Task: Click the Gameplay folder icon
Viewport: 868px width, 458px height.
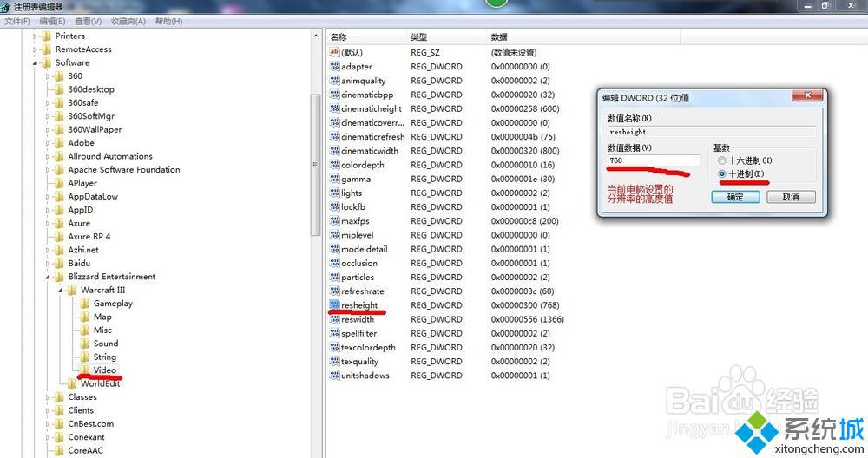Action: pyautogui.click(x=84, y=304)
